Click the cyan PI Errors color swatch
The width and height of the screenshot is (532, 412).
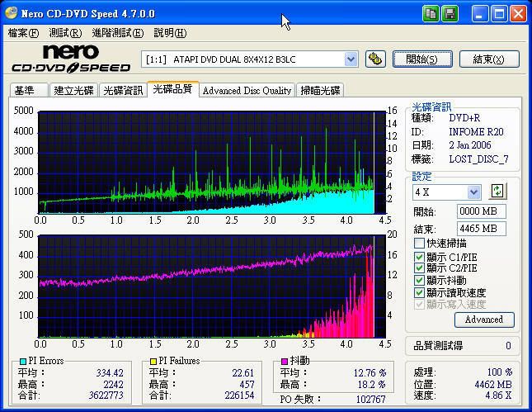click(22, 362)
